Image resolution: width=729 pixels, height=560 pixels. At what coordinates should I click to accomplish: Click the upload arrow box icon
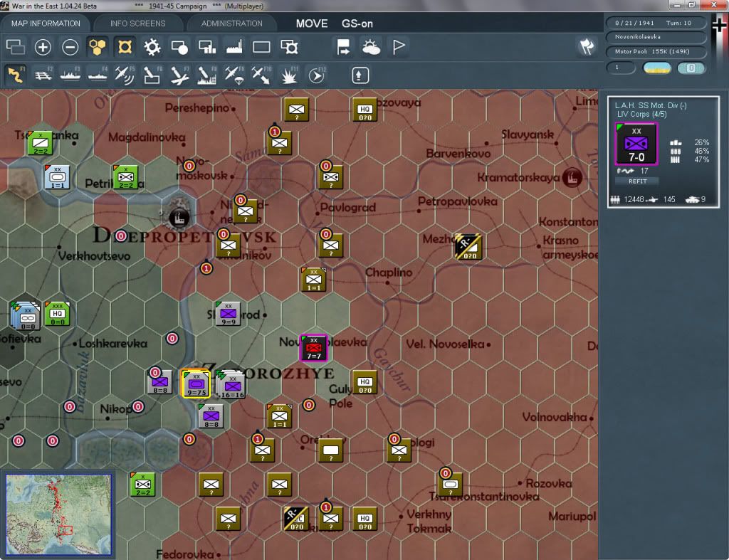pyautogui.click(x=360, y=75)
